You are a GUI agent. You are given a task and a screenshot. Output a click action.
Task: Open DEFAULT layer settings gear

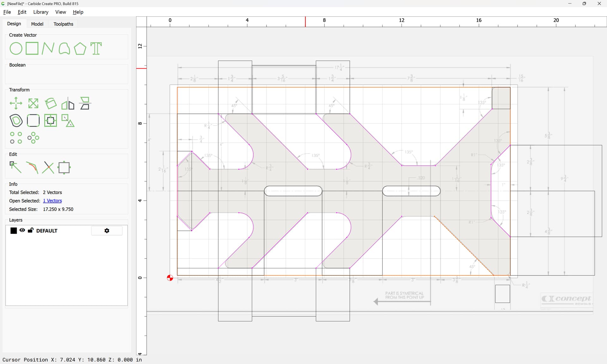107,231
